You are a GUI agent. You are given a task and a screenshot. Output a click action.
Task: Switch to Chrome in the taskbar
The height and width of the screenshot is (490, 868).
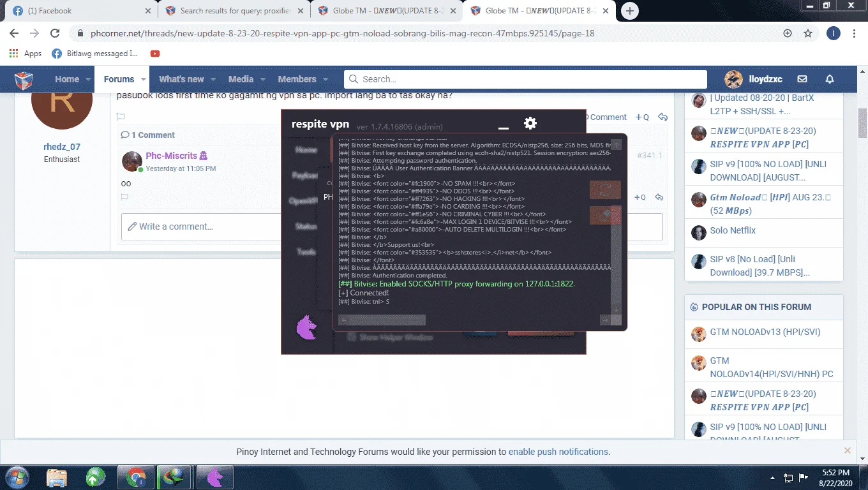pyautogui.click(x=136, y=477)
